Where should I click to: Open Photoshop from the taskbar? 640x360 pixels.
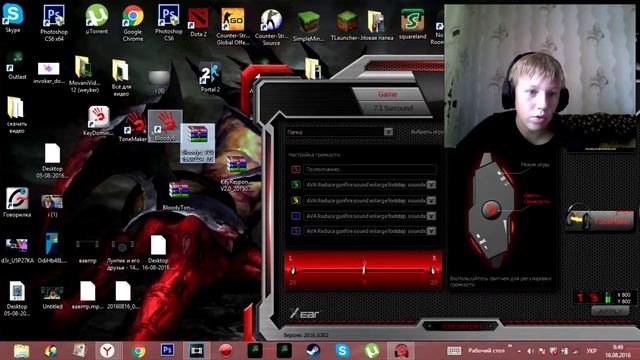(x=167, y=350)
